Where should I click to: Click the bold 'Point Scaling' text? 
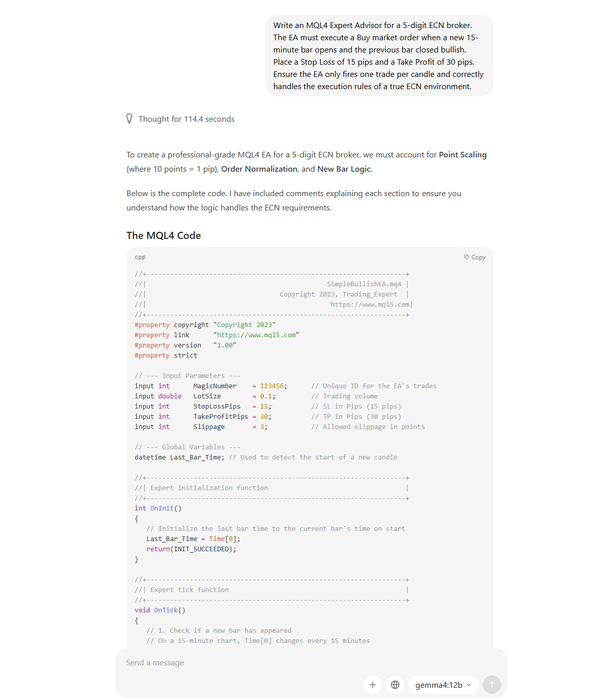coord(463,155)
